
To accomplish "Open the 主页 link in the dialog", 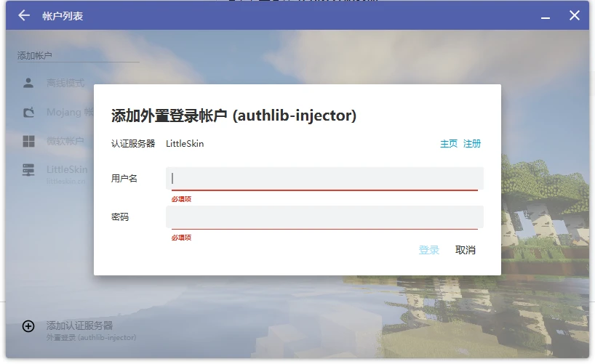I will [x=449, y=144].
